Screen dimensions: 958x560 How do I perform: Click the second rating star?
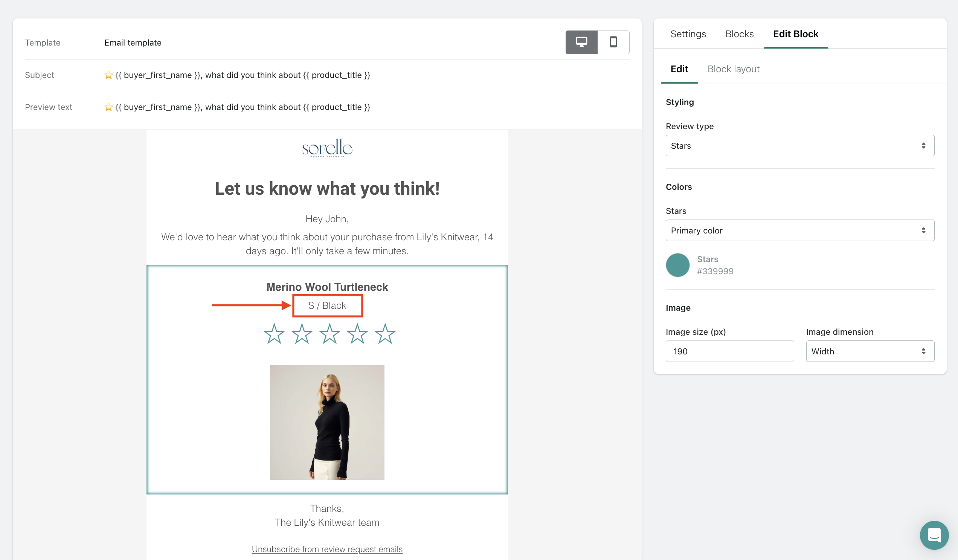pyautogui.click(x=302, y=334)
